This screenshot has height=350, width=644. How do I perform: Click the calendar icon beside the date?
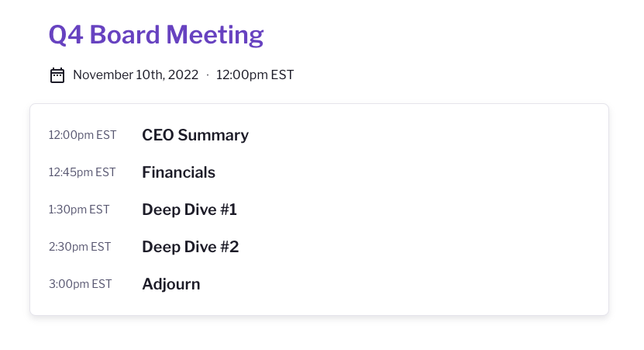(x=57, y=75)
